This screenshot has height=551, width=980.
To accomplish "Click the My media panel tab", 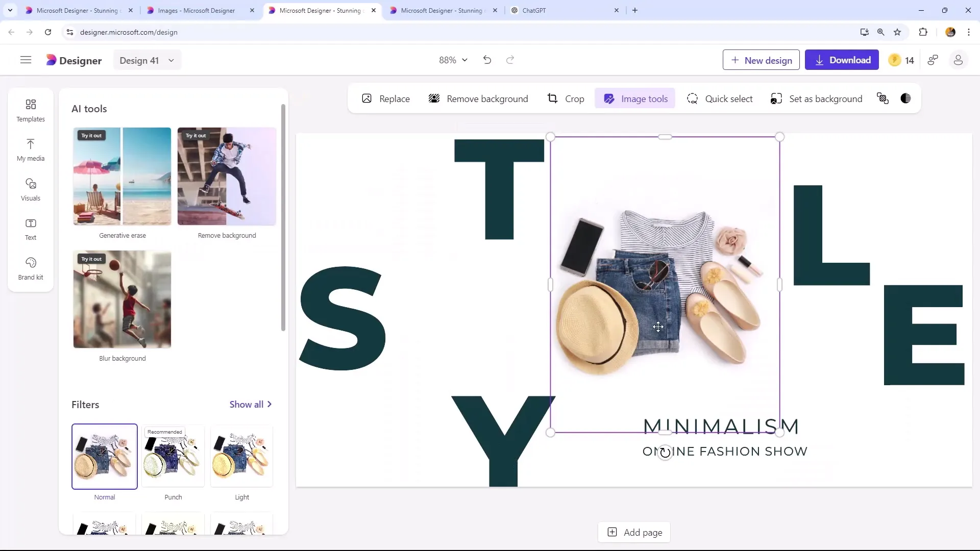I will tap(30, 148).
